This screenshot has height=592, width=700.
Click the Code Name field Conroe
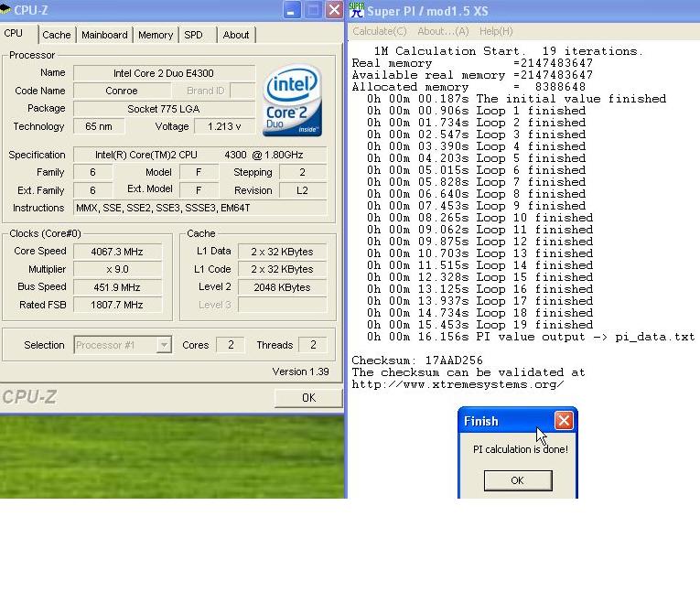point(122,91)
